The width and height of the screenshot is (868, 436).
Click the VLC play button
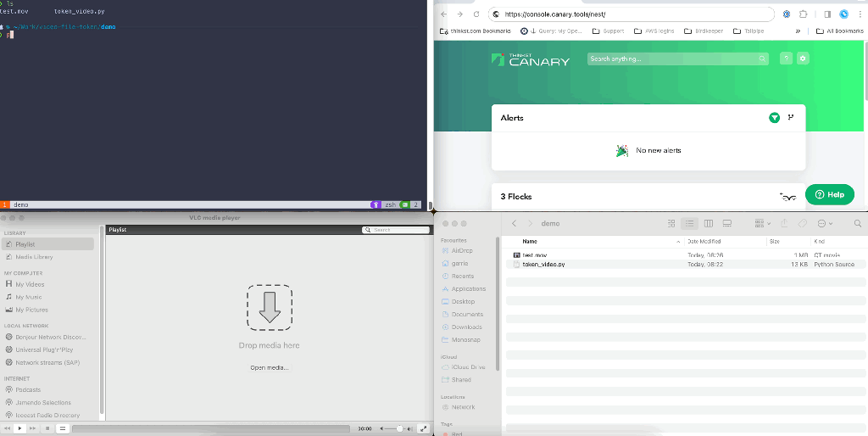20,428
